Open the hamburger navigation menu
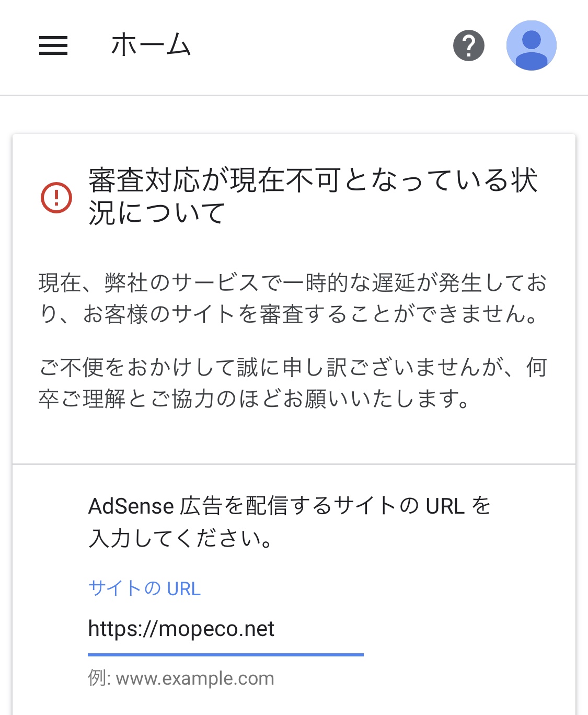The width and height of the screenshot is (588, 715). point(53,46)
